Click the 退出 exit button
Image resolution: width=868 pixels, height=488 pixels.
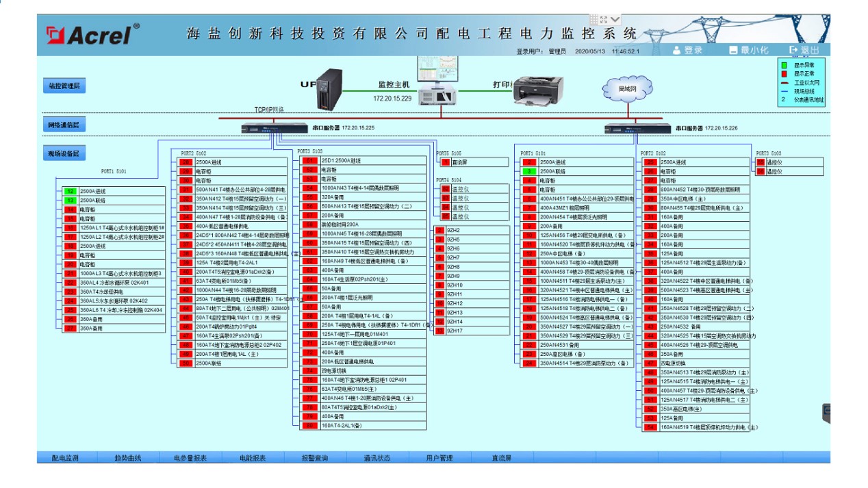[x=804, y=50]
